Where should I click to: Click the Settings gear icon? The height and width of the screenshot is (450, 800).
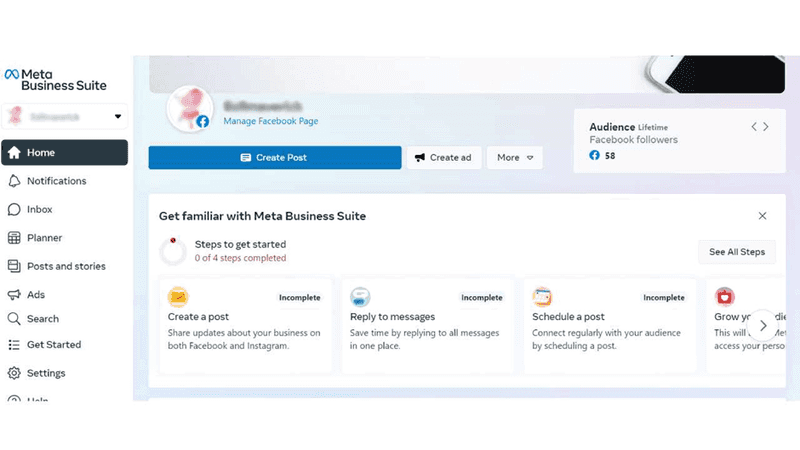point(14,373)
